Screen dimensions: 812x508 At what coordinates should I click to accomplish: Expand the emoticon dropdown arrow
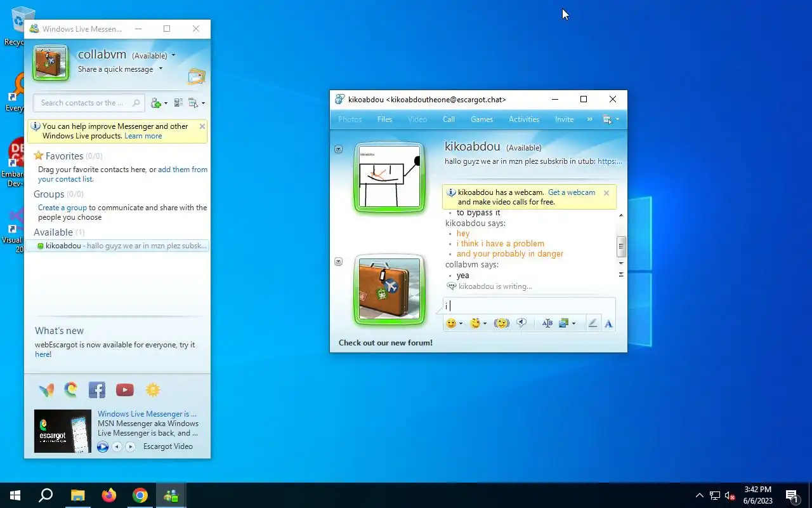461,324
